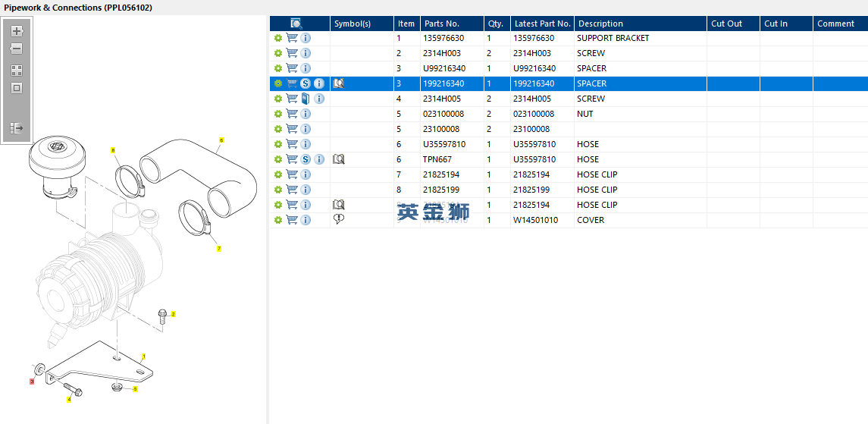Select the 2314H005 Parts No. cell
Viewport: 868px width, 424px height.
pyautogui.click(x=452, y=99)
